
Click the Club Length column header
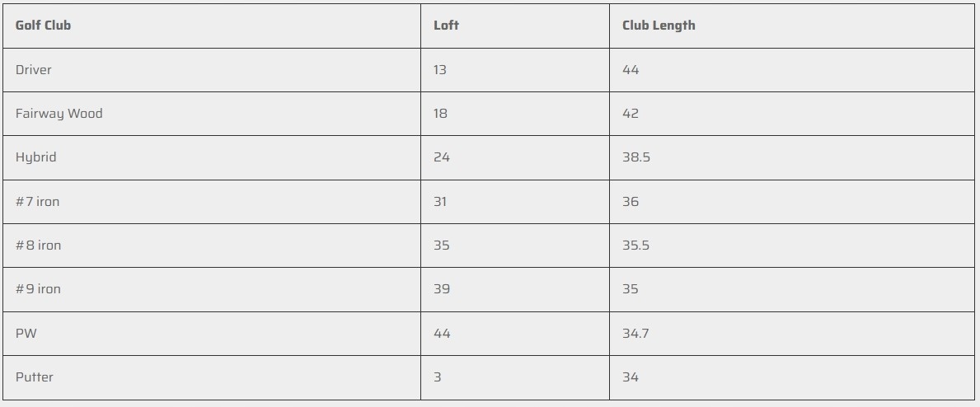tap(659, 26)
